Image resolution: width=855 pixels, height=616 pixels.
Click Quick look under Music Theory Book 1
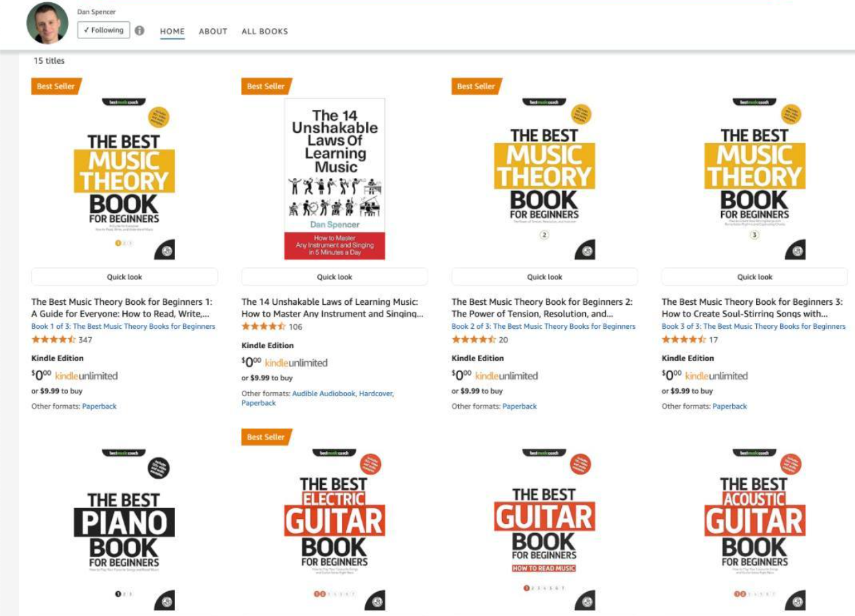[x=124, y=277]
